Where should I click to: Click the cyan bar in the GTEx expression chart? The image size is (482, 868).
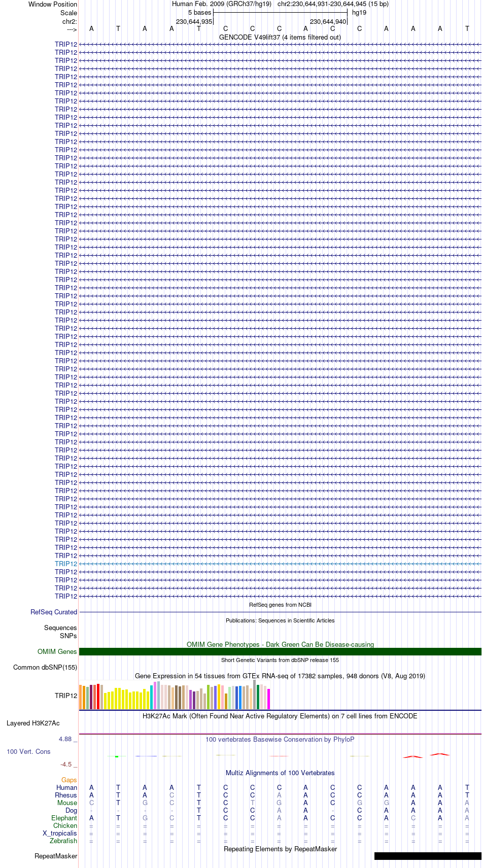point(151,697)
